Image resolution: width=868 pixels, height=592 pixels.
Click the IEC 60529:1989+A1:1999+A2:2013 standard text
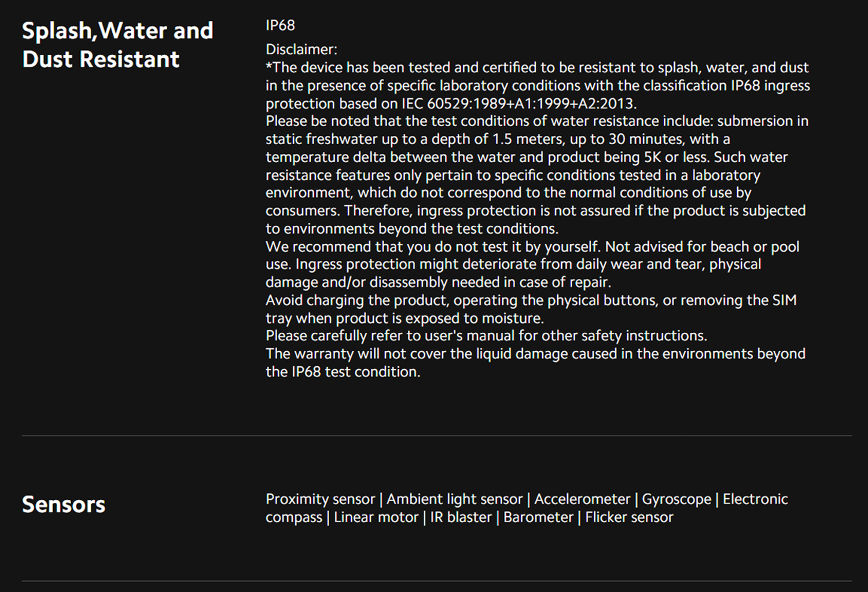[519, 104]
